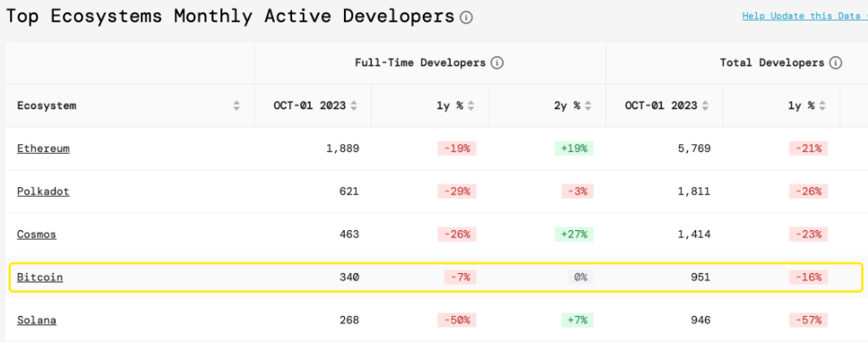Image resolution: width=868 pixels, height=342 pixels.
Task: Sort Total Developers 1y % arrows
Action: 822,106
